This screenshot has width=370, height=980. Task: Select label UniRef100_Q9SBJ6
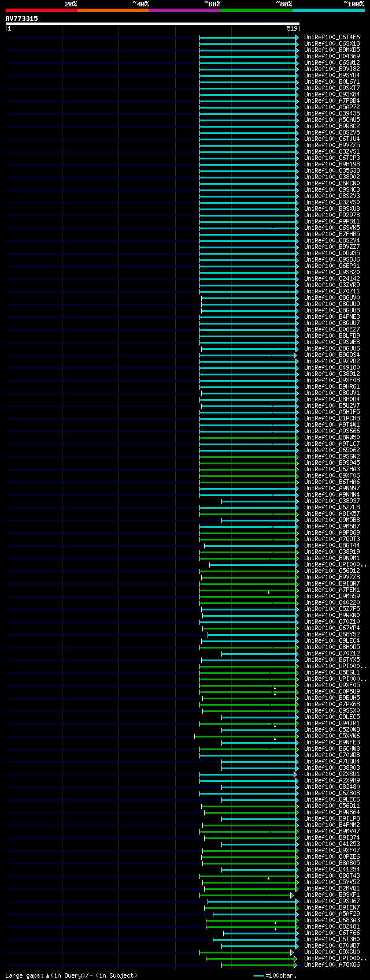332,259
